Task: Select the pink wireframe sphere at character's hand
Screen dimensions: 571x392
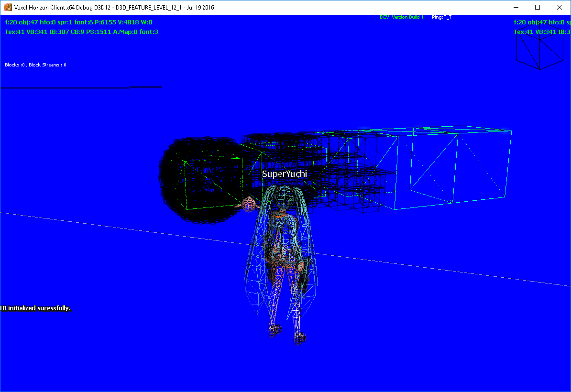Action: [x=249, y=205]
